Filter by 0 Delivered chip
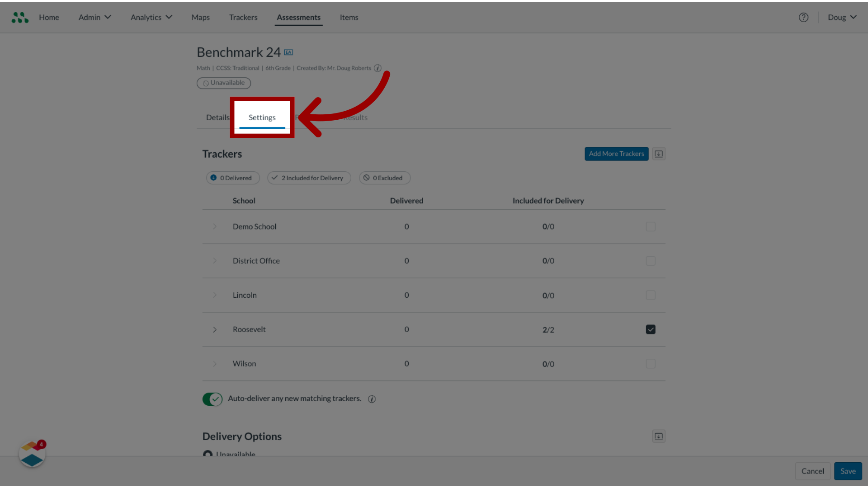 [x=233, y=178]
